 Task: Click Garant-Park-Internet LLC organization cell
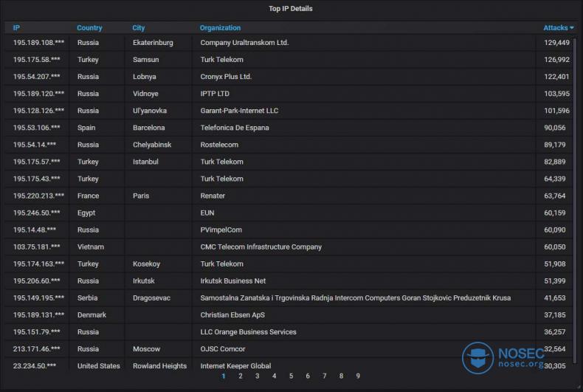click(239, 111)
